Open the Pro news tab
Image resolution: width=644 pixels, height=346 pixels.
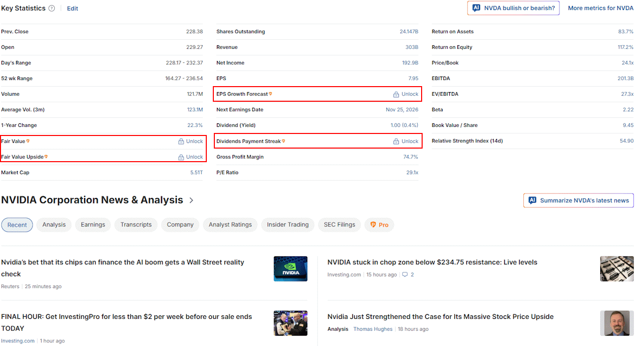click(x=379, y=225)
